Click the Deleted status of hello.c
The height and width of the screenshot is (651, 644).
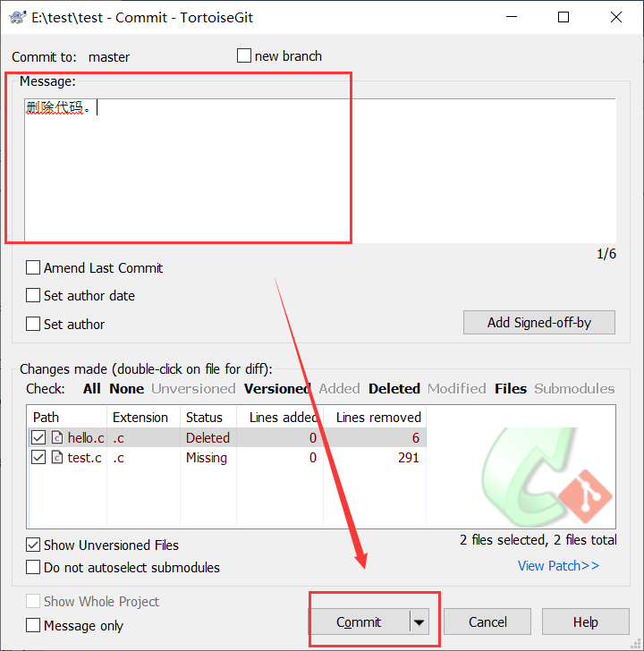coord(208,437)
